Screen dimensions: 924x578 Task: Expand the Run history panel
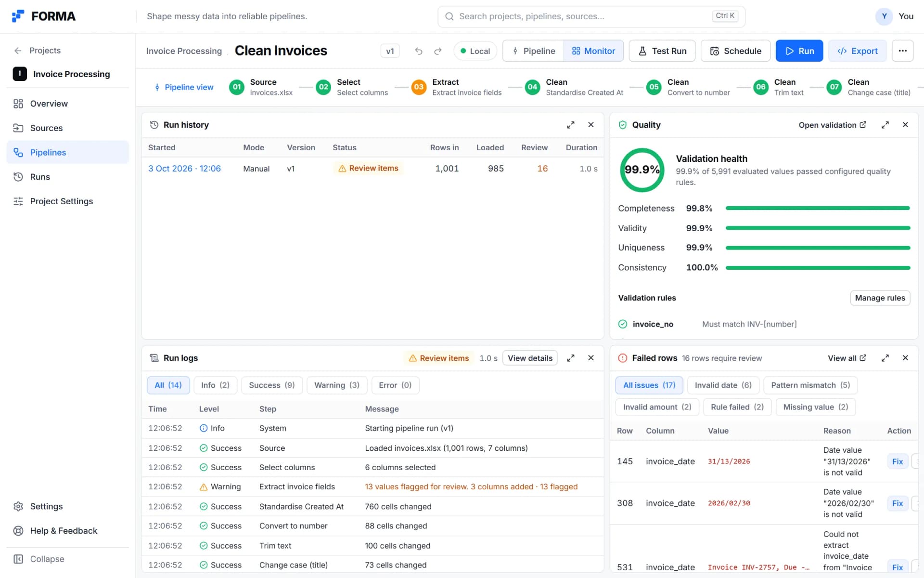(x=570, y=125)
